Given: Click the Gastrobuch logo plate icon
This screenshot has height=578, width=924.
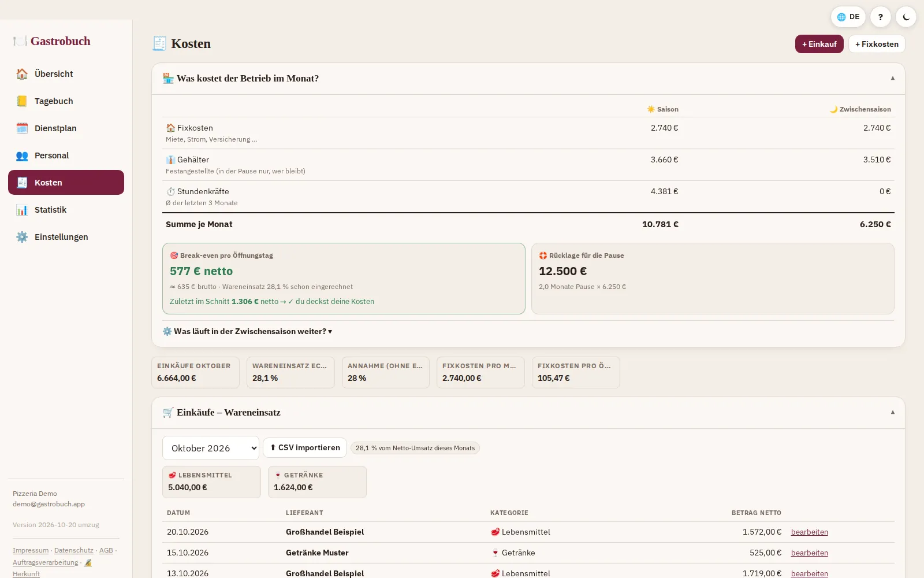Looking at the screenshot, I should [20, 41].
